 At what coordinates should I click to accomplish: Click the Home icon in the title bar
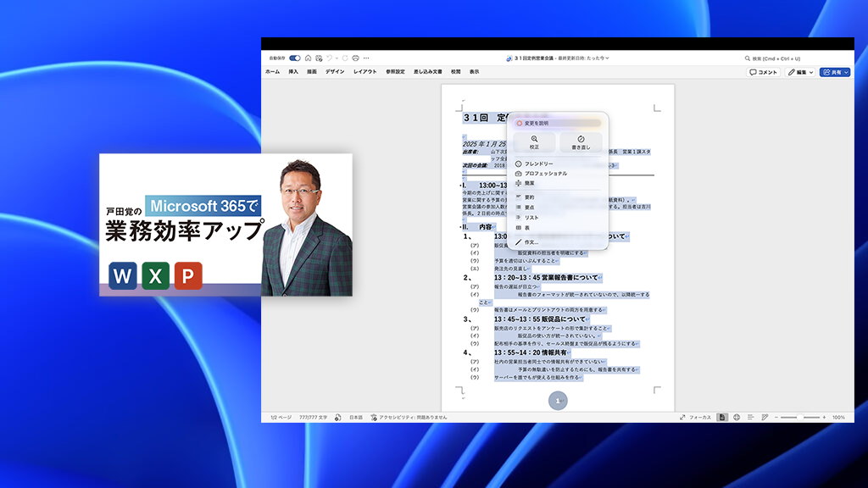pyautogui.click(x=309, y=58)
